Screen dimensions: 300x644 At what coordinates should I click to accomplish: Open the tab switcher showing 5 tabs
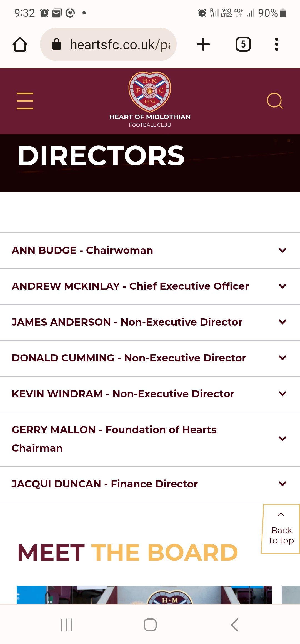(x=243, y=44)
